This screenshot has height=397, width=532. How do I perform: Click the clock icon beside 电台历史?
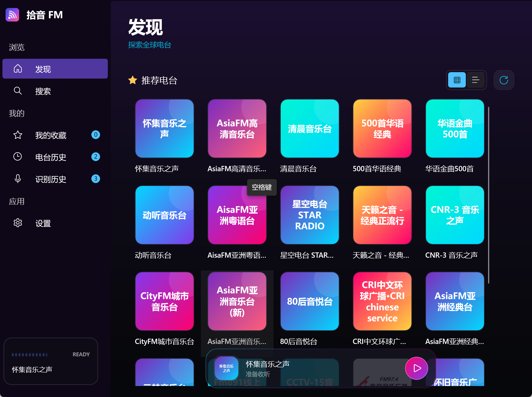coord(18,156)
